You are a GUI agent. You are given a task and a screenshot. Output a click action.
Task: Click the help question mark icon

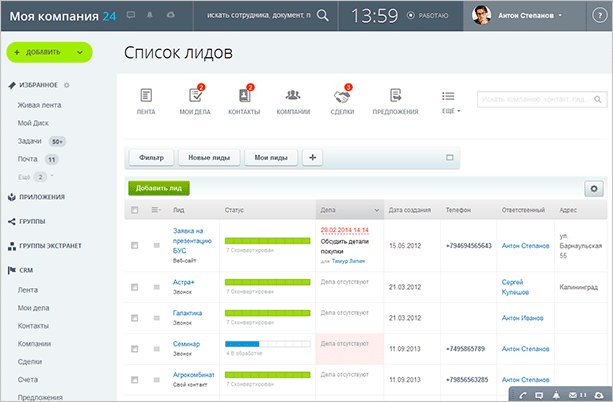click(x=599, y=98)
